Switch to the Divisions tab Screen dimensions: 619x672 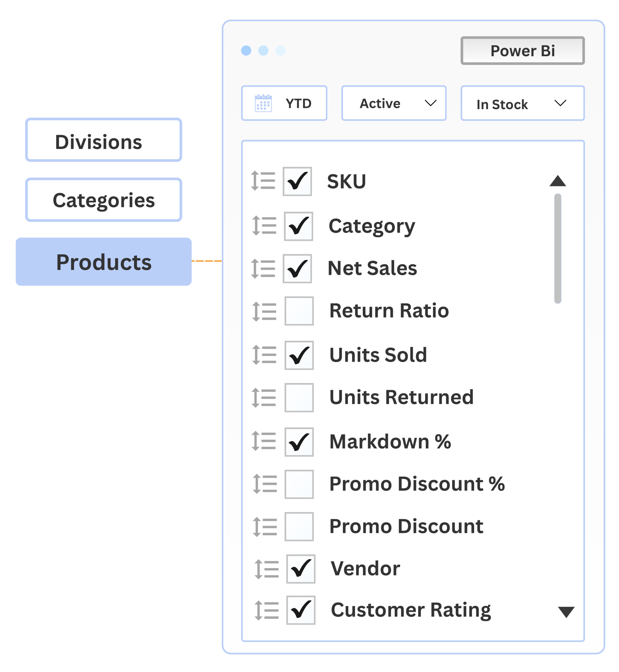pyautogui.click(x=103, y=140)
